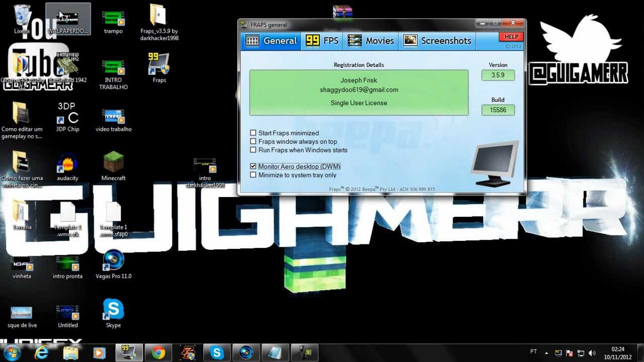This screenshot has height=362, width=644.
Task: Enable Minimize to system tray only
Action: pyautogui.click(x=253, y=175)
